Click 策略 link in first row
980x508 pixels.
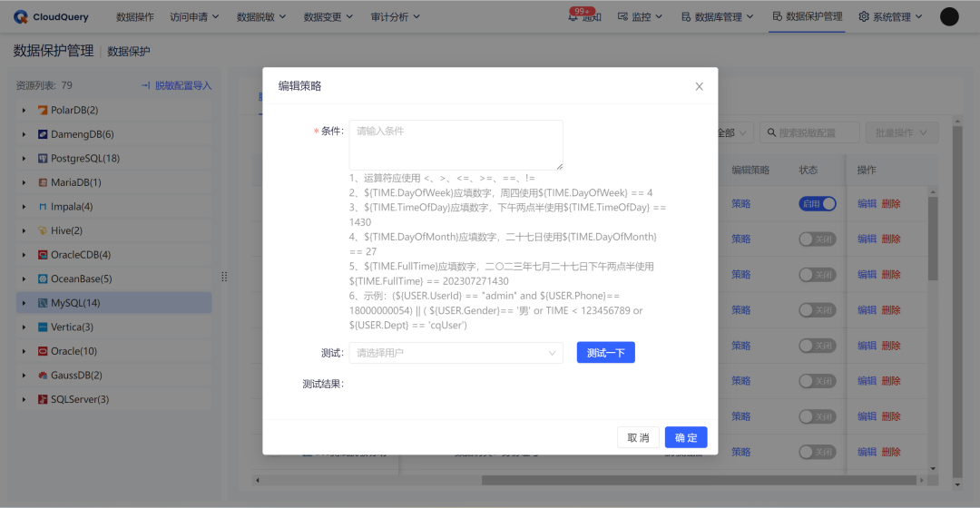coord(741,204)
